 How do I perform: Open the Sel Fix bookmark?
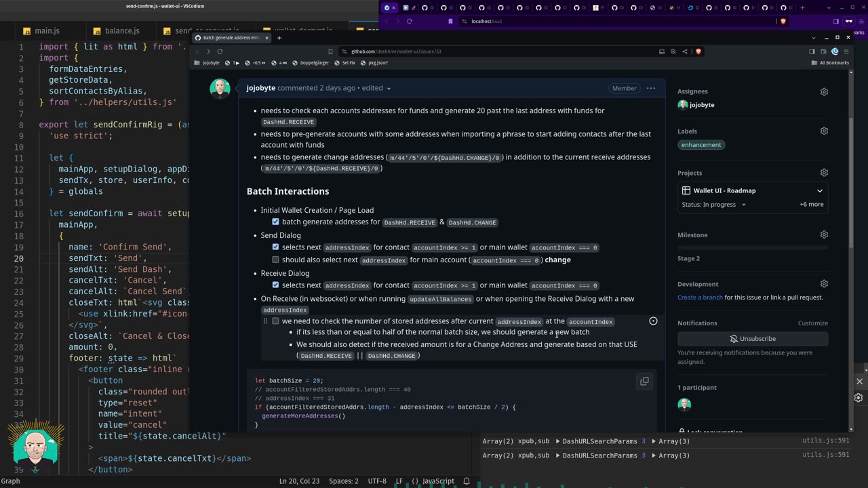(x=344, y=63)
